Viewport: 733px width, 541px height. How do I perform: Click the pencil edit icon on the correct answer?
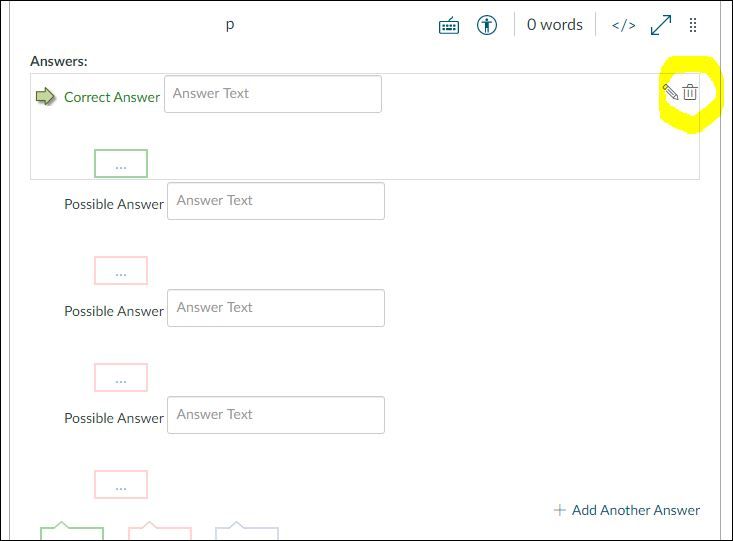pos(670,93)
